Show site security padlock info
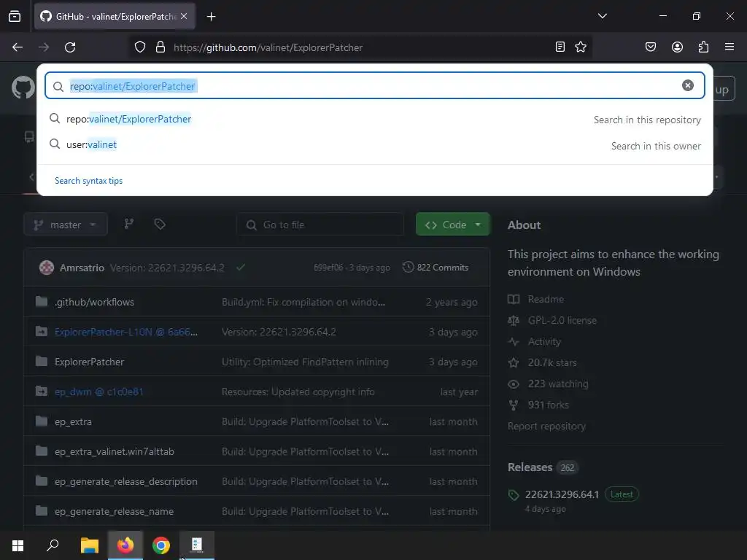 (x=160, y=47)
